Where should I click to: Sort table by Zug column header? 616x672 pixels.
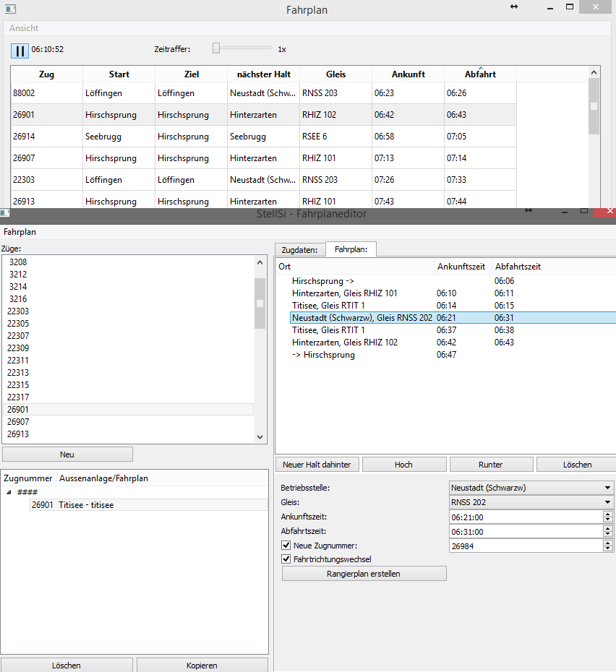pyautogui.click(x=47, y=74)
